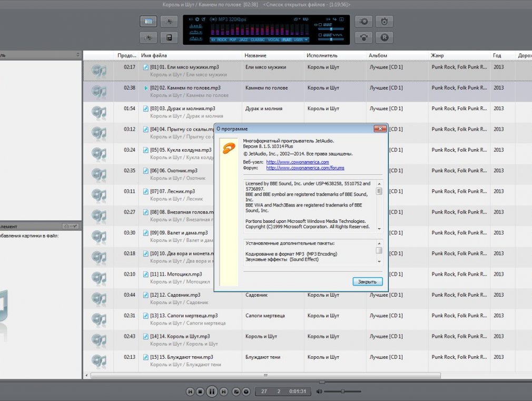Click the music icon beside Блуждают тени

point(99,360)
